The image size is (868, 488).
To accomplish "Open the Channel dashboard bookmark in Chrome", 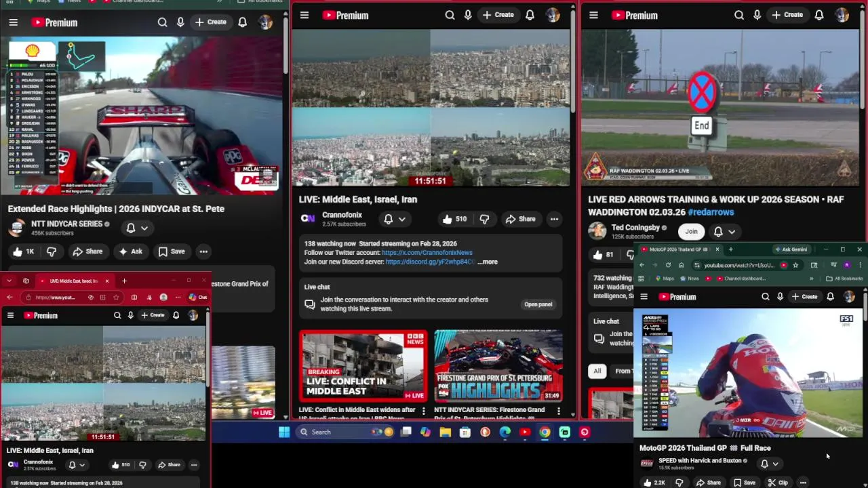I will point(740,279).
